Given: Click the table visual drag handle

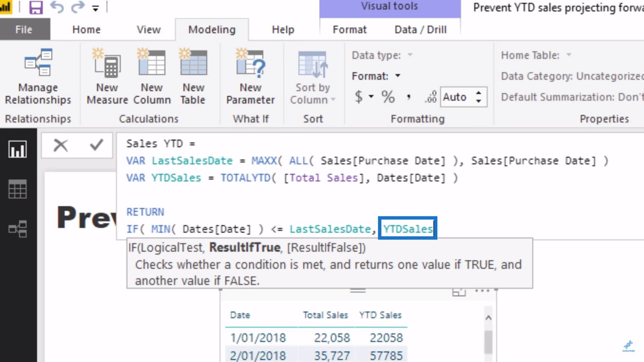Looking at the screenshot, I should click(x=358, y=291).
